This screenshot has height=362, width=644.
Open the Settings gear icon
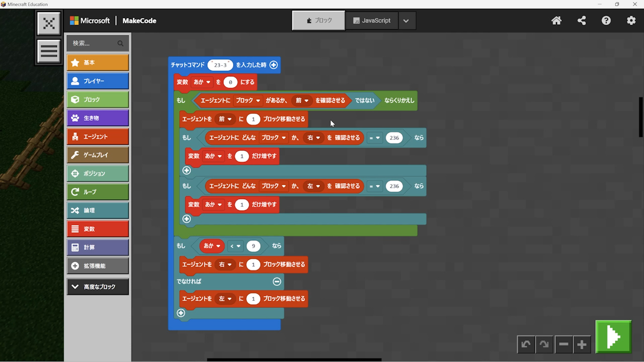[631, 21]
